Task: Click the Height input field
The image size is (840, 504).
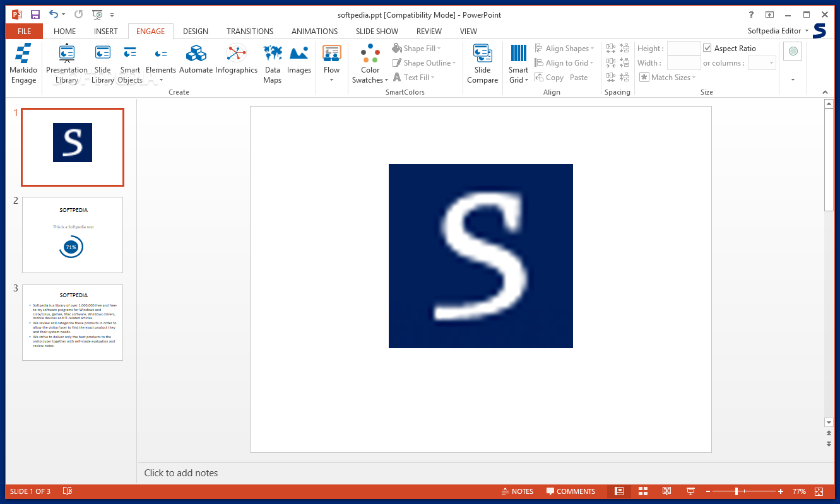Action: [684, 49]
